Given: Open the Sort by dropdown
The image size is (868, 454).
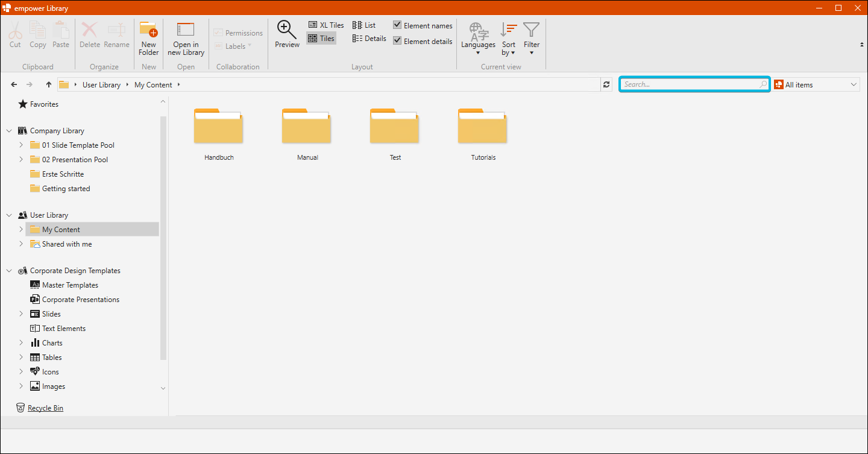Looking at the screenshot, I should [509, 39].
